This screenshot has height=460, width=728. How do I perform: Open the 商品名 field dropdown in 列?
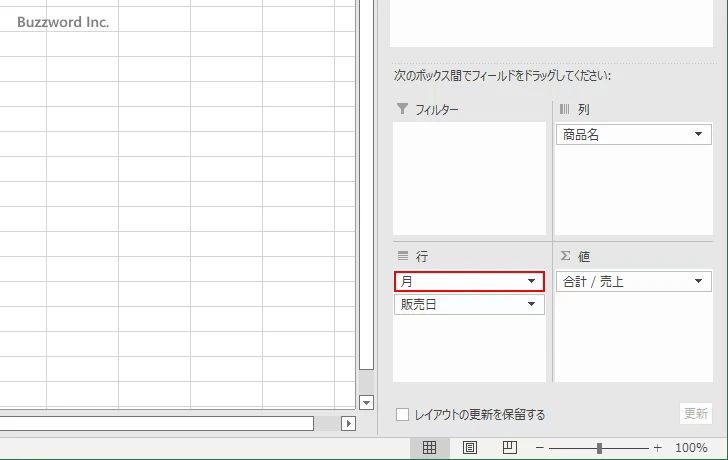pyautogui.click(x=698, y=134)
